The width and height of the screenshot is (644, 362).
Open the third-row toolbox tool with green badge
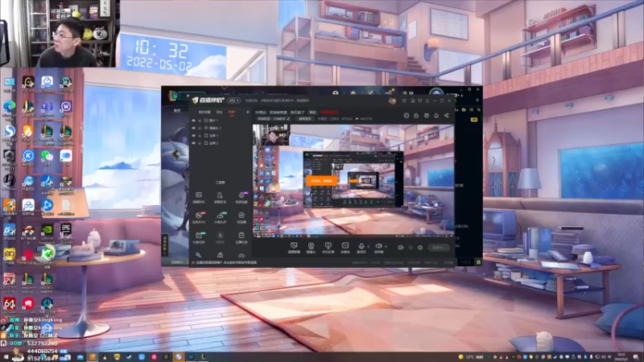(x=199, y=237)
